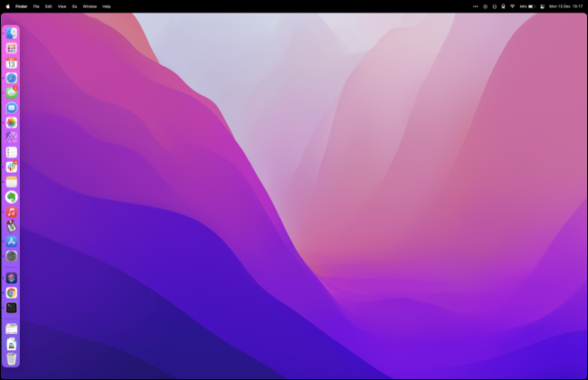Open the Window menu in menu bar
Image resolution: width=588 pixels, height=380 pixels.
[x=90, y=6]
